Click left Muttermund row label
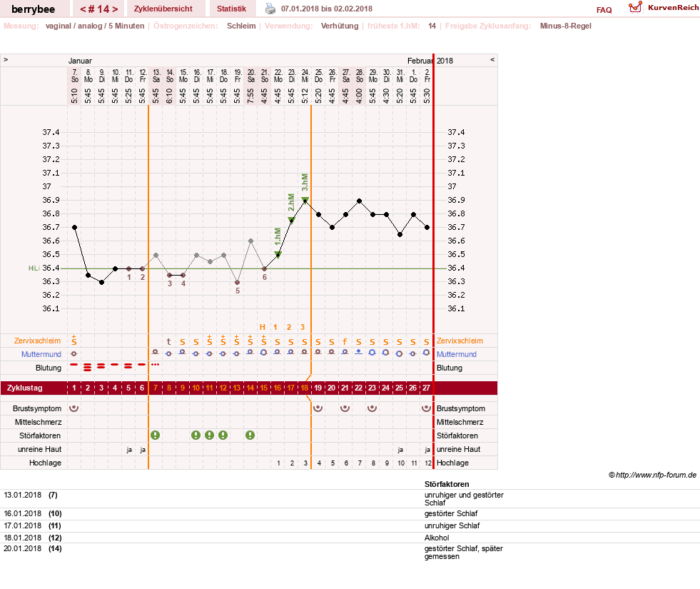Viewport: 700px width, 589px height. tap(41, 354)
